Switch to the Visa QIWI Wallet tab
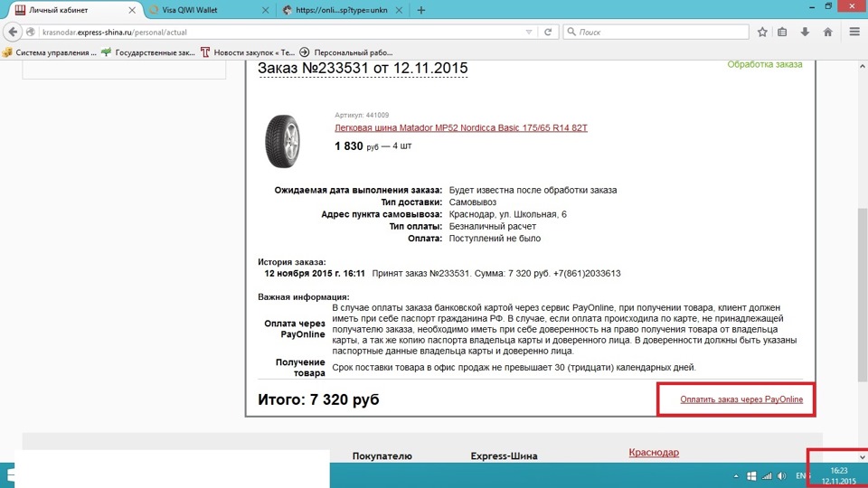 point(209,10)
